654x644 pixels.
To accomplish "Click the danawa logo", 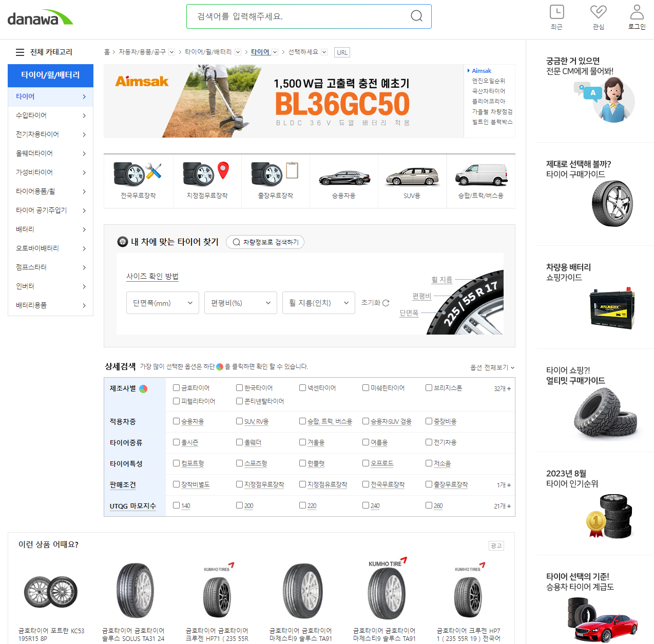I will point(41,18).
